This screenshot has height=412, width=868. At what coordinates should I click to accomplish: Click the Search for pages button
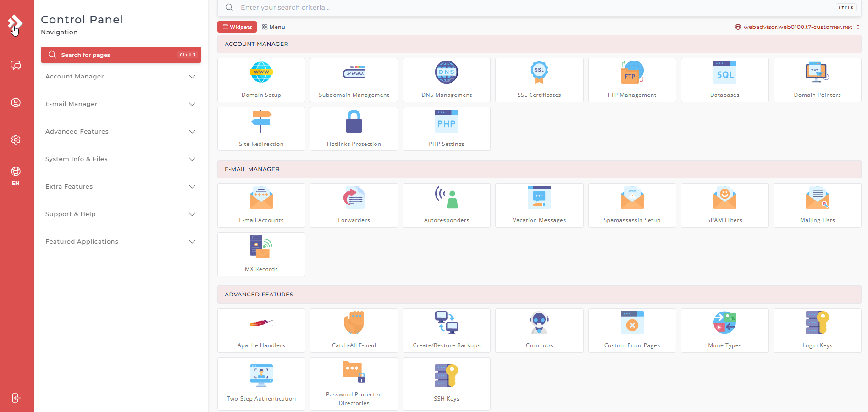(x=121, y=55)
